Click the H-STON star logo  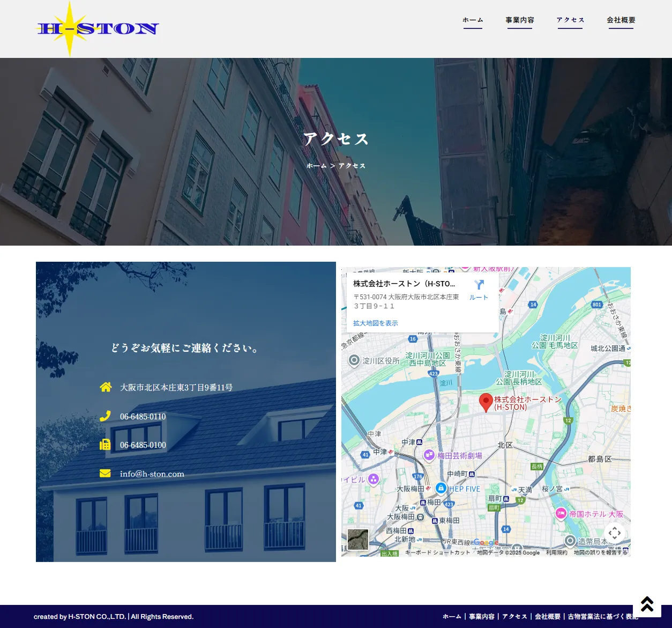97,29
